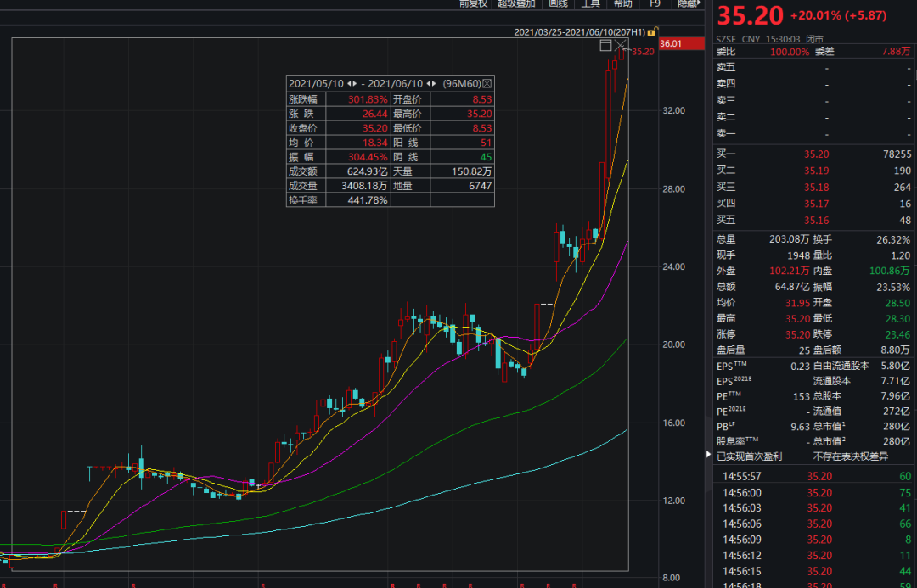This screenshot has width=917, height=588.
Task: Click the red 36.01 price tag on the axis
Action: [x=681, y=43]
